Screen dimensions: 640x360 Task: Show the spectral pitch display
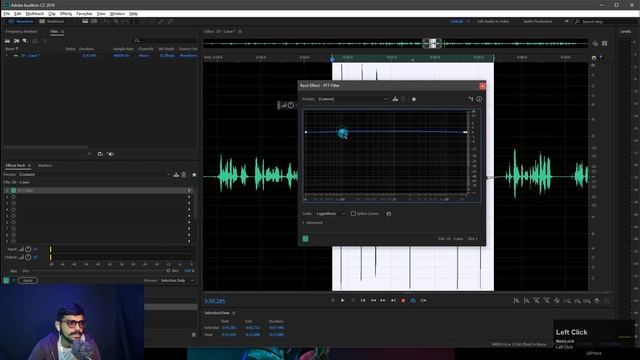[x=94, y=21]
